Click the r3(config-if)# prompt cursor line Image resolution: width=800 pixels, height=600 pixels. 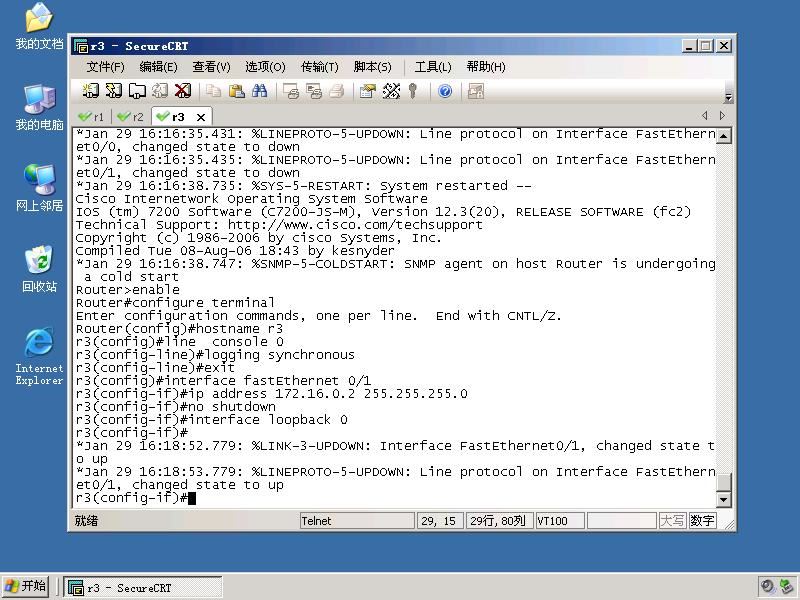point(136,498)
